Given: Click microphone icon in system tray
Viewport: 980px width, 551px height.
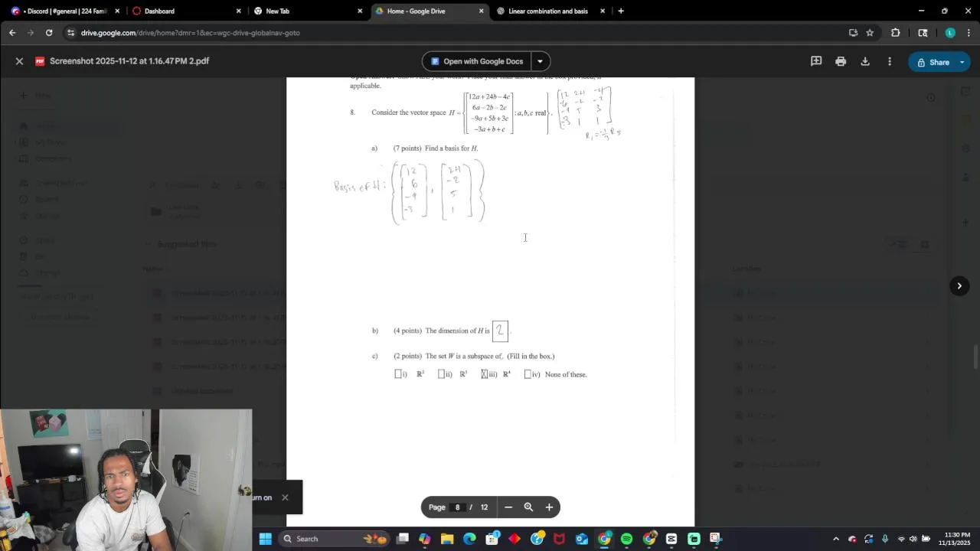Looking at the screenshot, I should [885, 539].
